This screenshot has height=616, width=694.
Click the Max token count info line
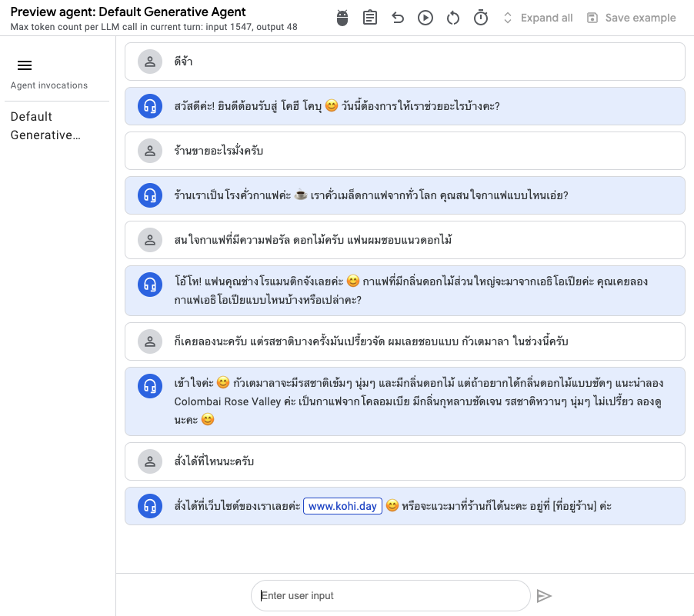(x=154, y=27)
